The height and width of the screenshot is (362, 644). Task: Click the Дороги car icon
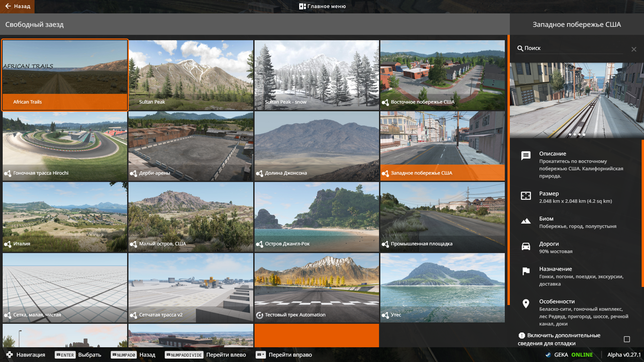[526, 246]
